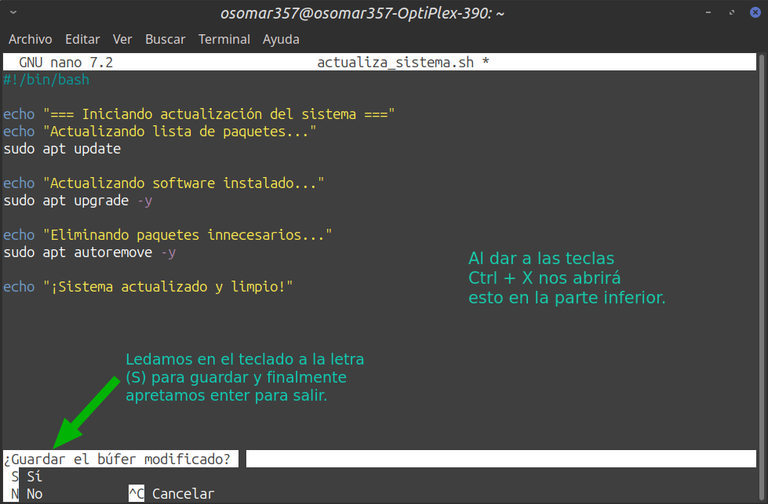Click the '¿Guardar el búfer modificado?' prompt
Viewport: 768px width, 504px height.
pyautogui.click(x=117, y=459)
